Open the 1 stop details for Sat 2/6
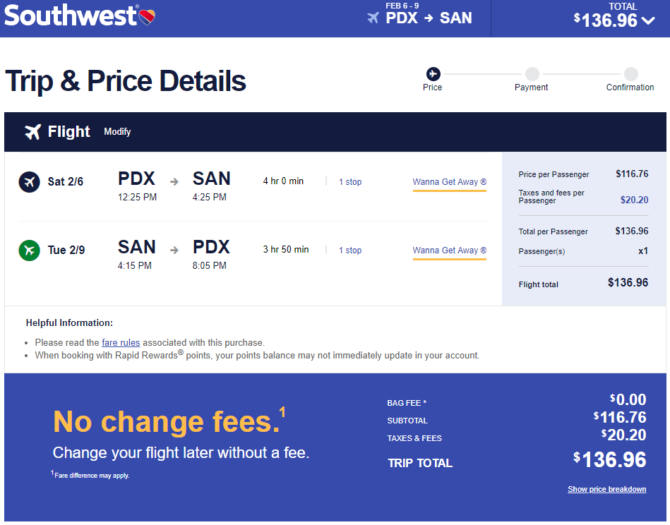The width and height of the screenshot is (670, 525). pyautogui.click(x=350, y=182)
